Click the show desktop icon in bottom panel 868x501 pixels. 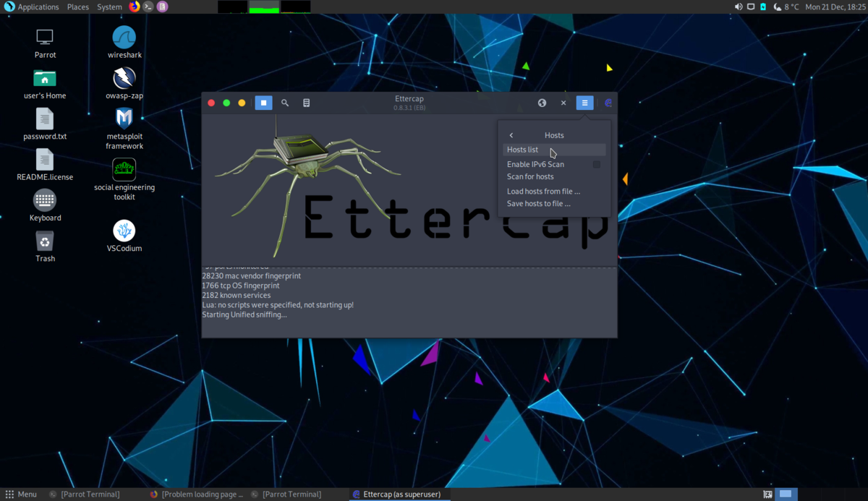767,494
